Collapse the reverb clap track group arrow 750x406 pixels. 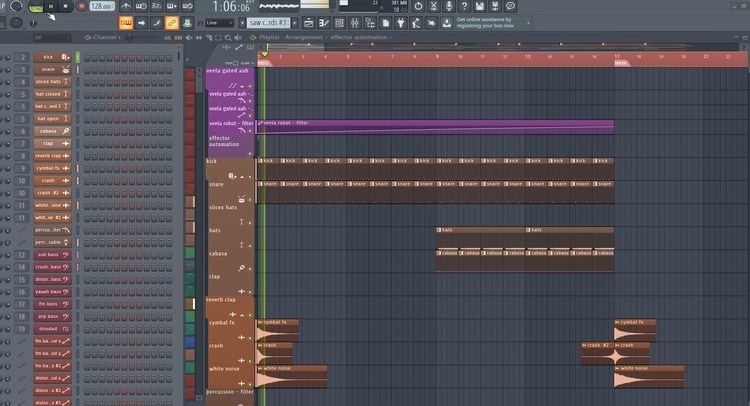click(242, 315)
